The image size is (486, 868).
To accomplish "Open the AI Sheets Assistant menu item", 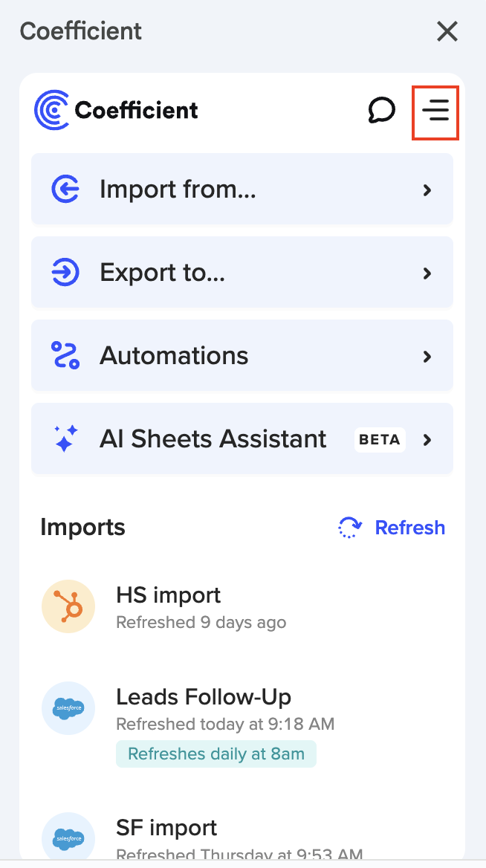I will (x=213, y=439).
